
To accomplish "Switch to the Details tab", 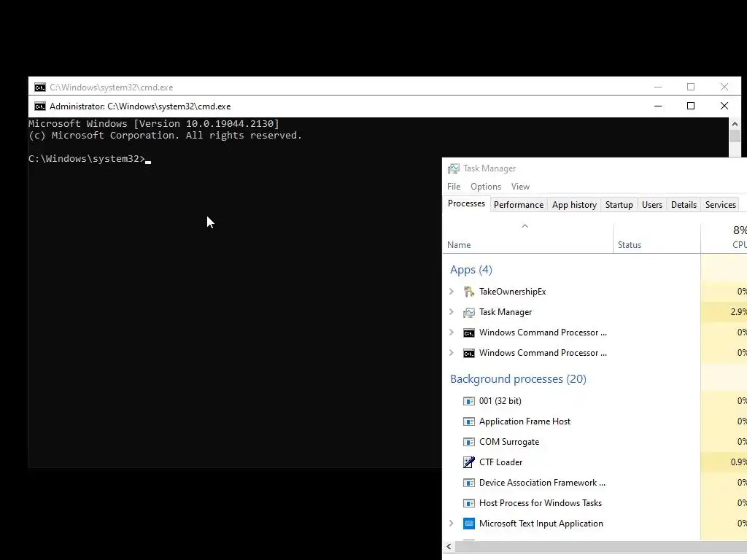I will click(x=684, y=205).
